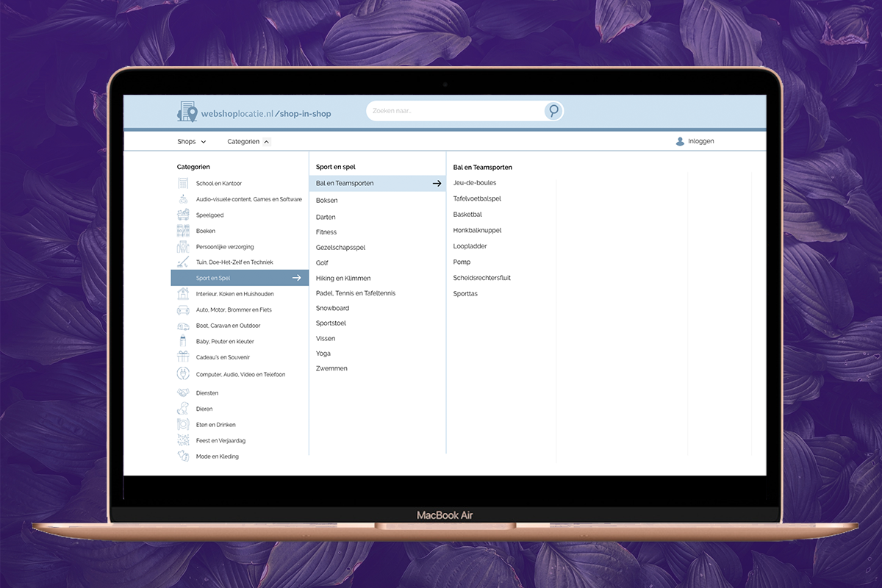Open Zwemmen subcategory
882x588 pixels.
click(332, 368)
